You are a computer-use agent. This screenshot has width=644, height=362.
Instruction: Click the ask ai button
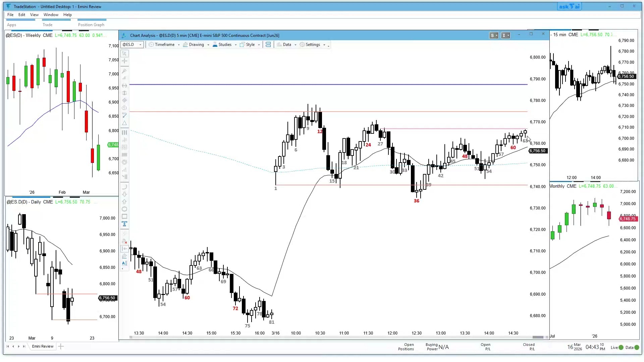569,6
